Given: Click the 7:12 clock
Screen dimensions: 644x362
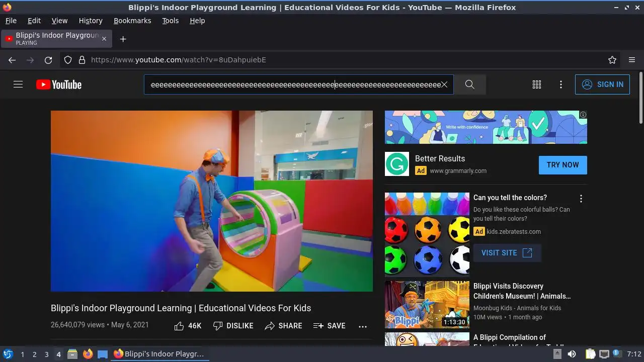Looking at the screenshot, I should coord(634,354).
